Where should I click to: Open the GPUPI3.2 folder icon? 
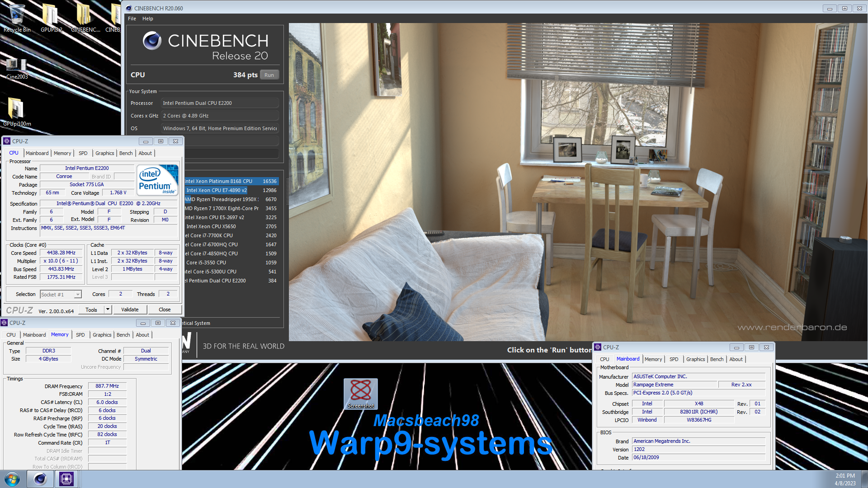coord(51,17)
